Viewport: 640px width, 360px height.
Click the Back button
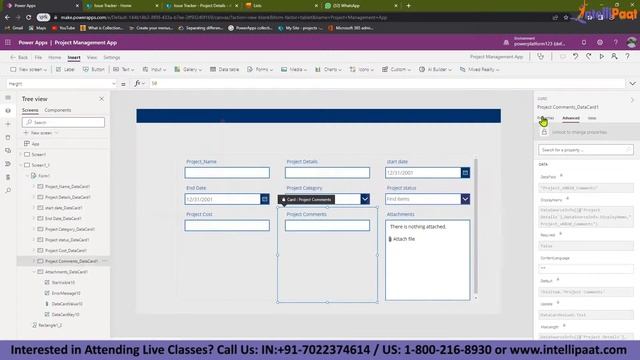19,58
